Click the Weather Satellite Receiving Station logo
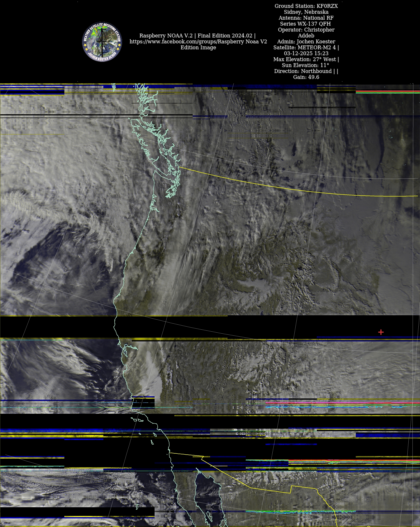420x527 pixels. click(x=102, y=42)
